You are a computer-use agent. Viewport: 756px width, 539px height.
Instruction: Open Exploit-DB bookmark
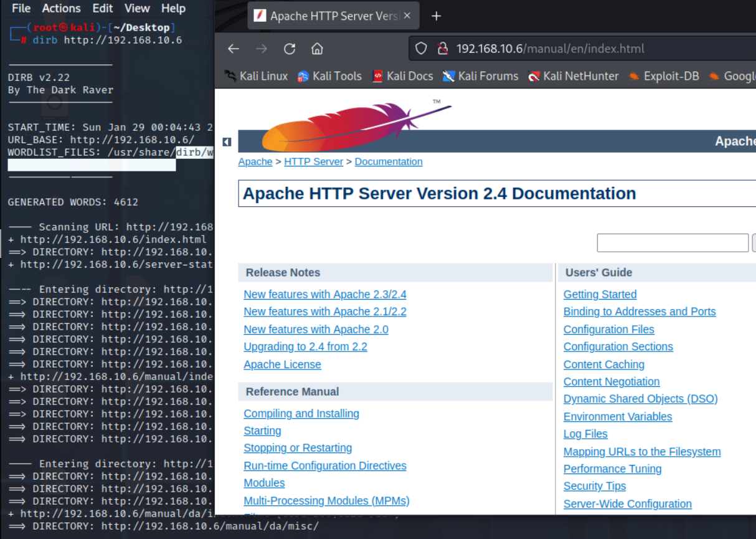pos(664,76)
